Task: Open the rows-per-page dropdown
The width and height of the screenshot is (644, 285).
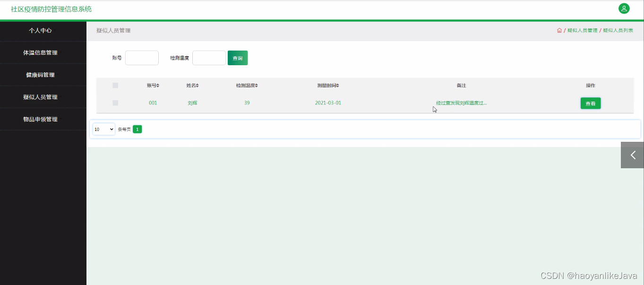Action: point(104,129)
